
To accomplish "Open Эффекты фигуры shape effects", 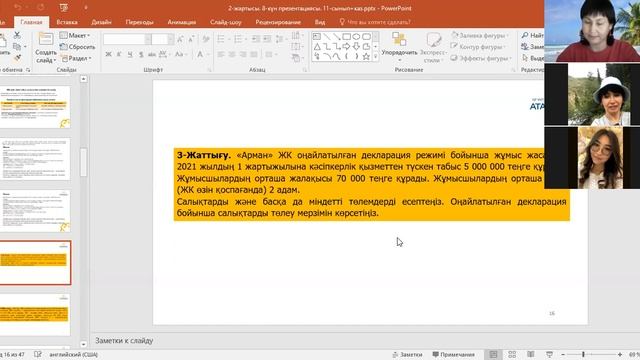I will pos(481,58).
